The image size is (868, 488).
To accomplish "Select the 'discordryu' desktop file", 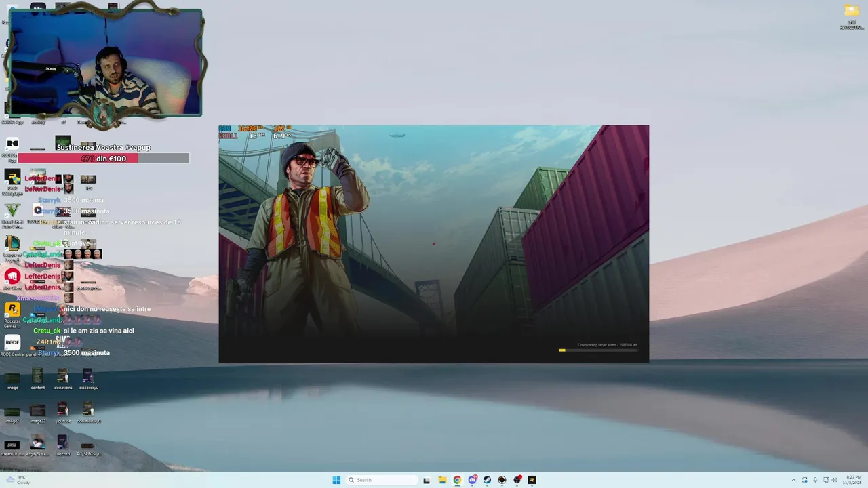I will pyautogui.click(x=88, y=380).
